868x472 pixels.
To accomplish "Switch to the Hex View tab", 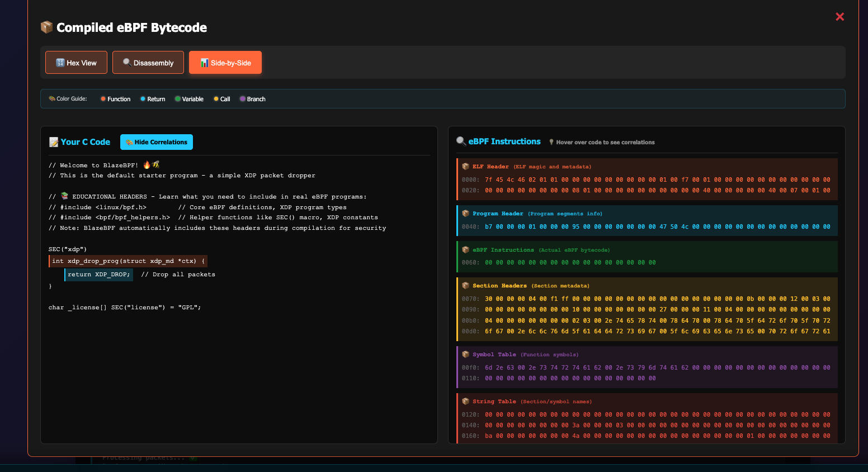I will point(76,63).
